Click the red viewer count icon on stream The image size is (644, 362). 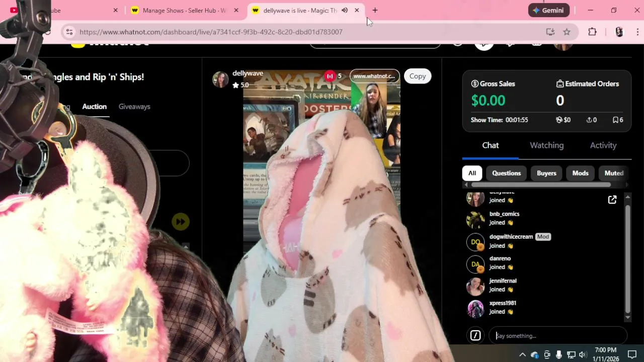point(330,76)
